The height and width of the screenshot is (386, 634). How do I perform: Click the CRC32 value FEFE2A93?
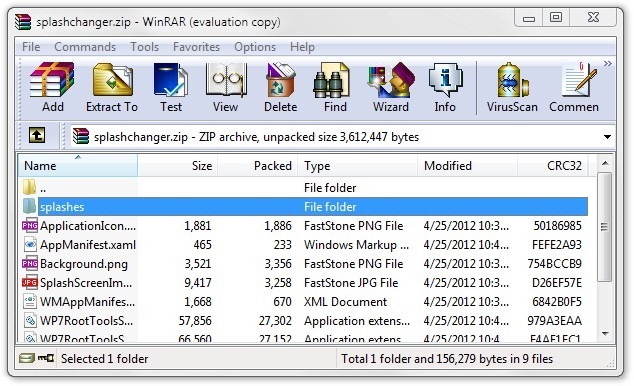557,245
